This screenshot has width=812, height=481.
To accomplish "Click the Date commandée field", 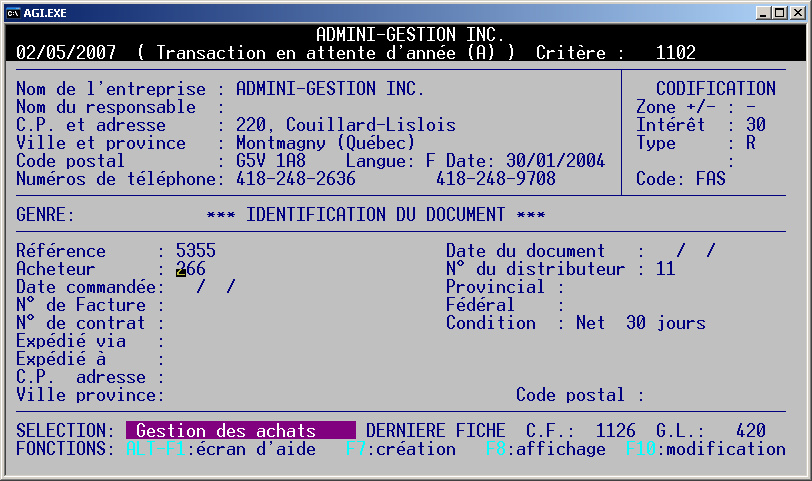I will [x=215, y=287].
